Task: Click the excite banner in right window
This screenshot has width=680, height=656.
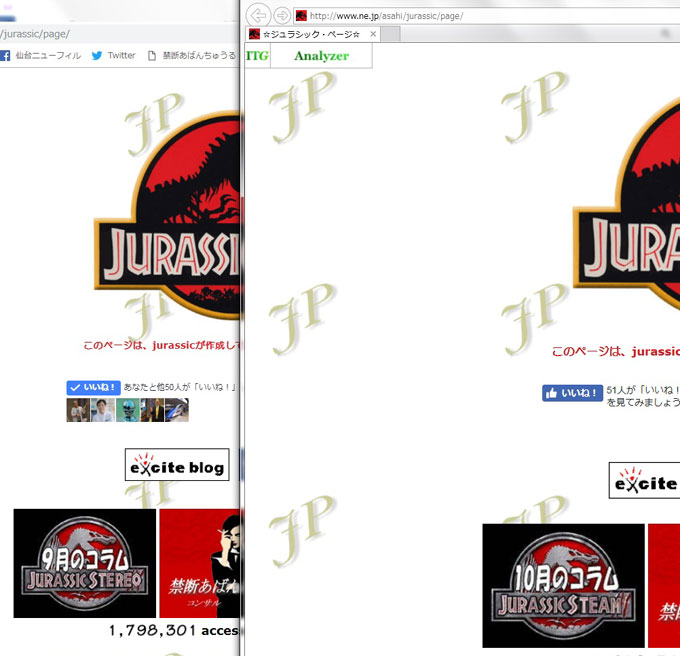Action: coord(644,482)
